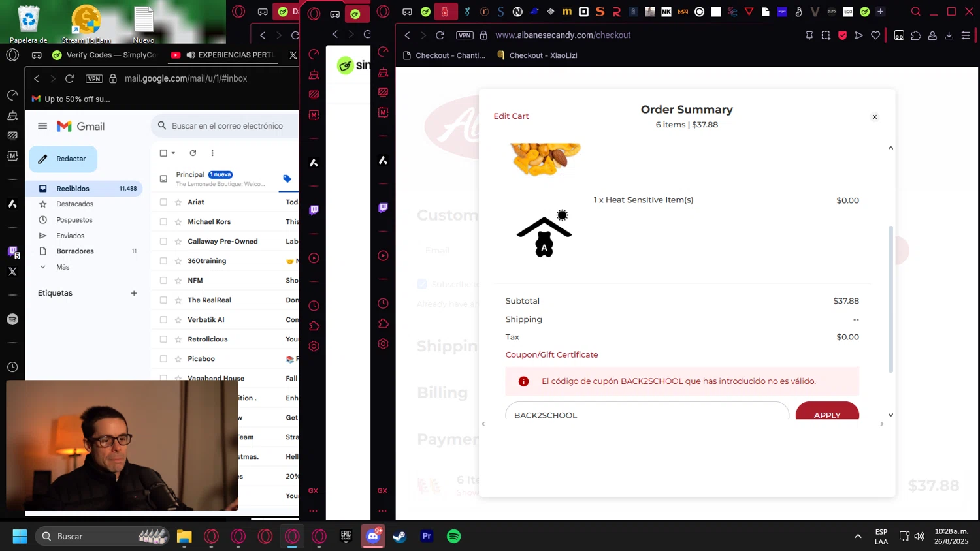Open Destacados folder in Gmail
The image size is (980, 551).
74,204
